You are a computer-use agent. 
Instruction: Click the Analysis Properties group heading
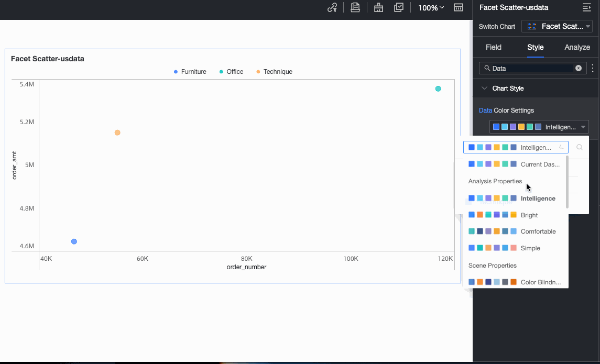(x=495, y=181)
